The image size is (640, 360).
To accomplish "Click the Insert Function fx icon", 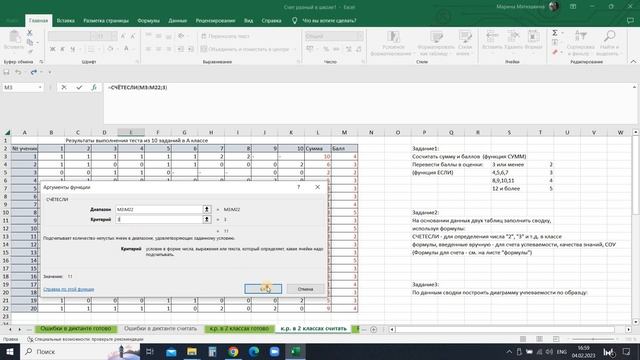I will pyautogui.click(x=94, y=87).
